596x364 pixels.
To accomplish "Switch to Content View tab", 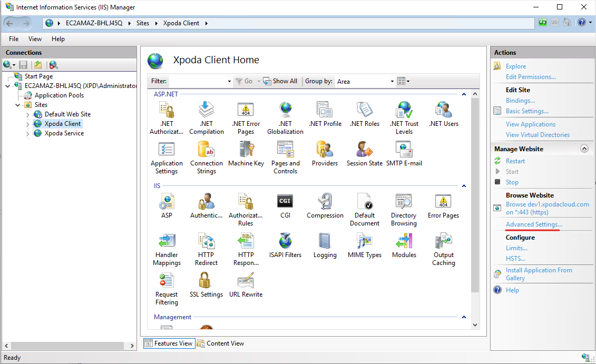I will coord(221,343).
